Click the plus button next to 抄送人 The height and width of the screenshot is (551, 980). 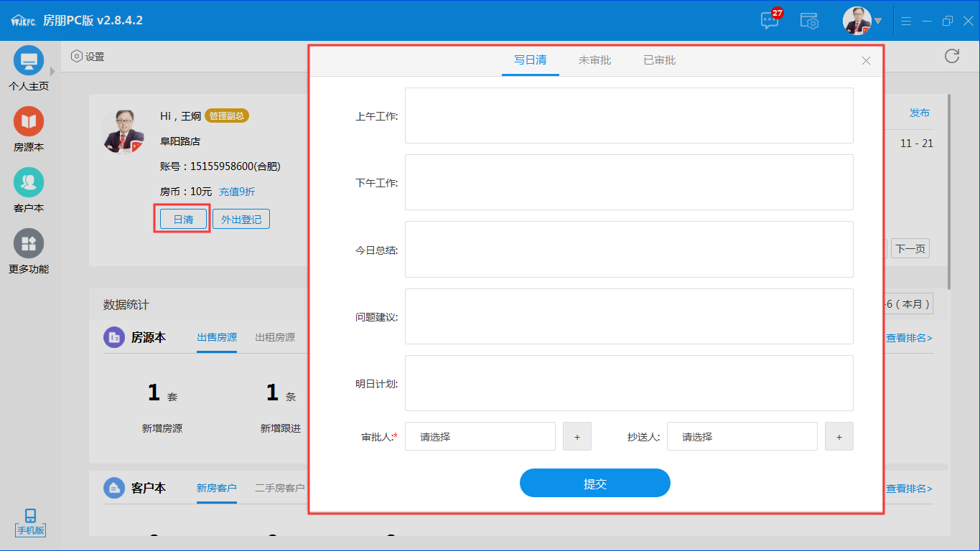point(839,436)
